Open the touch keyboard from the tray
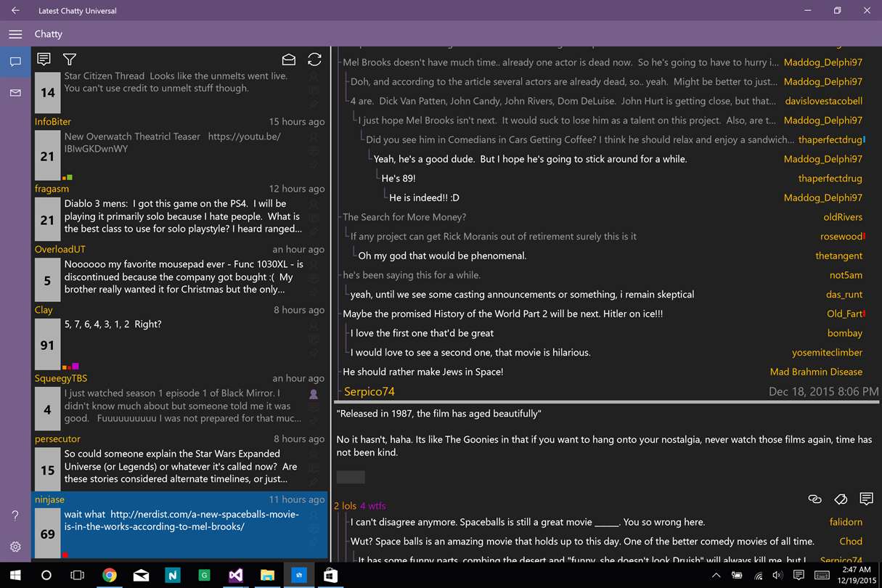 point(822,575)
